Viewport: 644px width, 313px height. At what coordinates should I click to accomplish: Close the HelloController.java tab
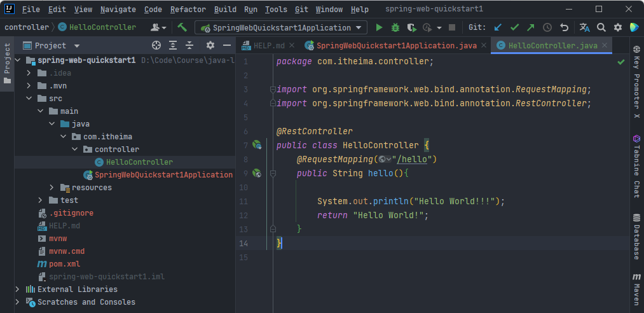point(605,46)
